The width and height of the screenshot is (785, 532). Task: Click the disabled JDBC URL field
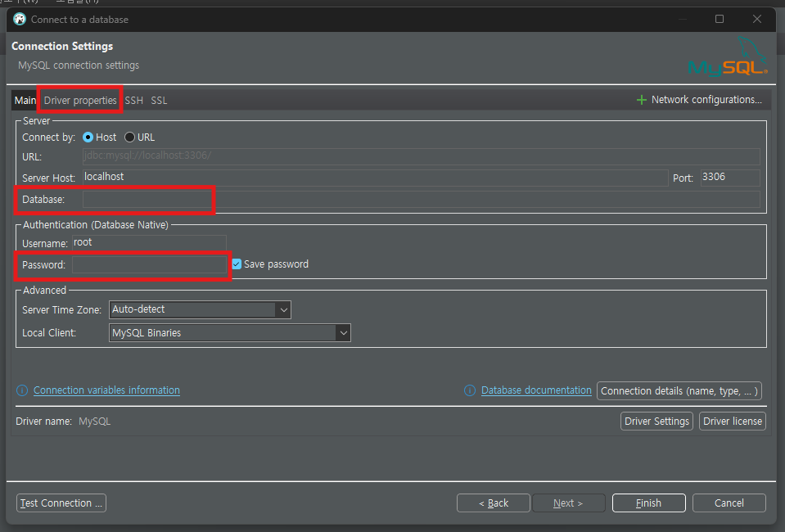(x=421, y=156)
